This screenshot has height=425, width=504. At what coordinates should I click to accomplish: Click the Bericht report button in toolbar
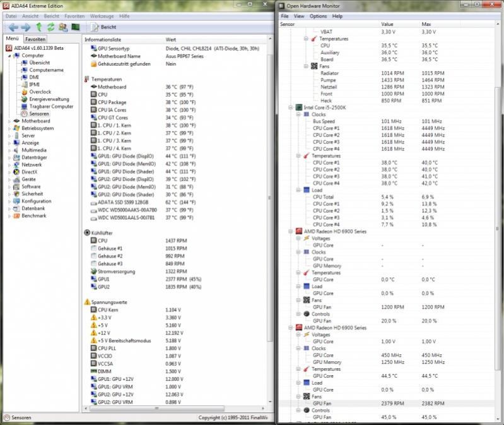click(x=103, y=27)
